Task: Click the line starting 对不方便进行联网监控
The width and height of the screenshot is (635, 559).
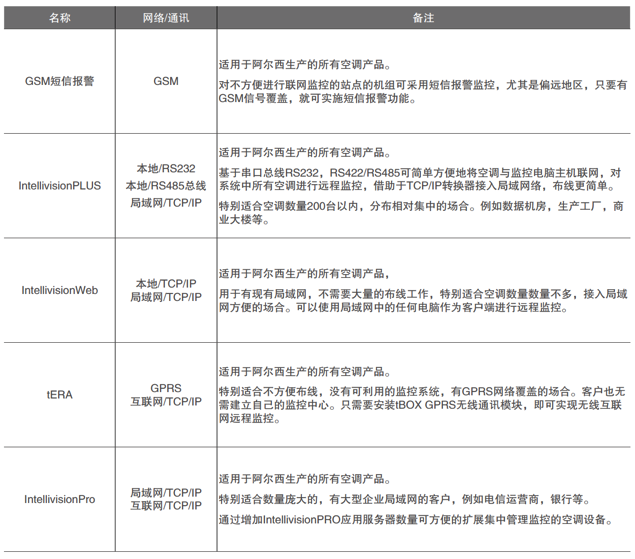Action: click(423, 85)
